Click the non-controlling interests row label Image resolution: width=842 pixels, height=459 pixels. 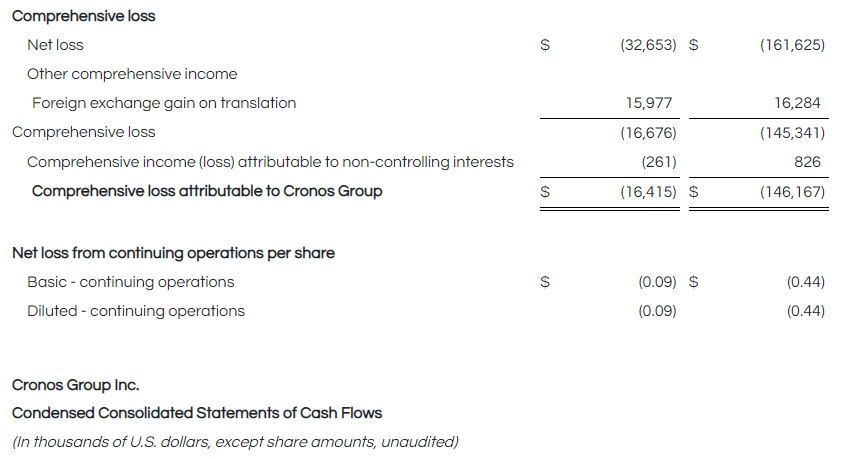[x=270, y=162]
